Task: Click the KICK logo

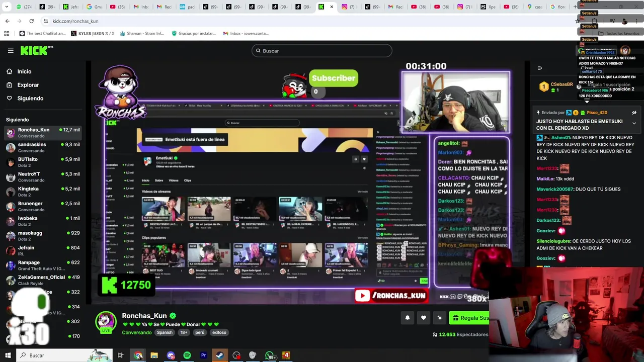Action: [36, 50]
